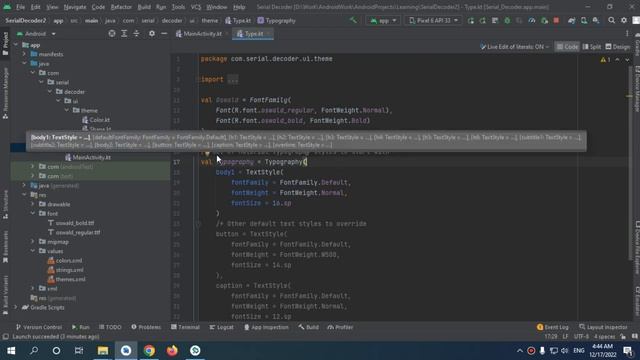Viewport: 640px width, 360px height.
Task: Open the app run configuration dropdown
Action: 382,20
